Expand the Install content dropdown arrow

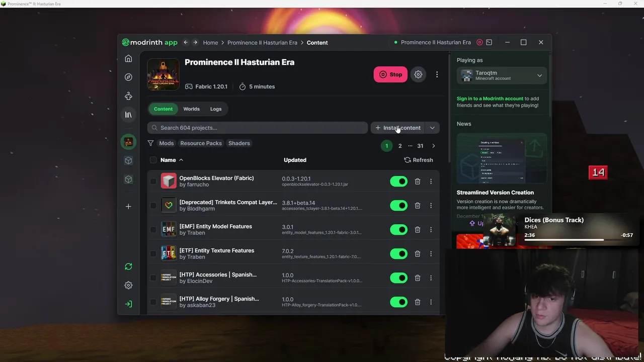pyautogui.click(x=432, y=128)
